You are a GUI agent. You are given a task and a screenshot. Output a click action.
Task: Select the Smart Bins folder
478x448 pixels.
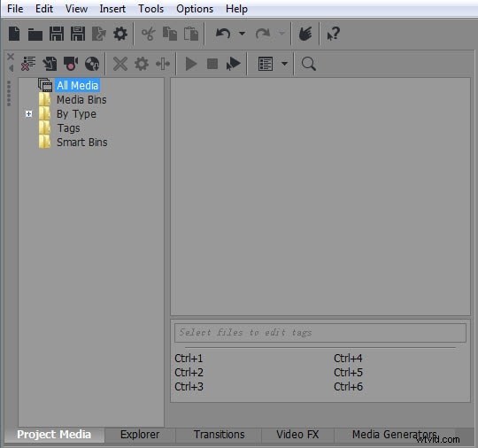pos(82,143)
